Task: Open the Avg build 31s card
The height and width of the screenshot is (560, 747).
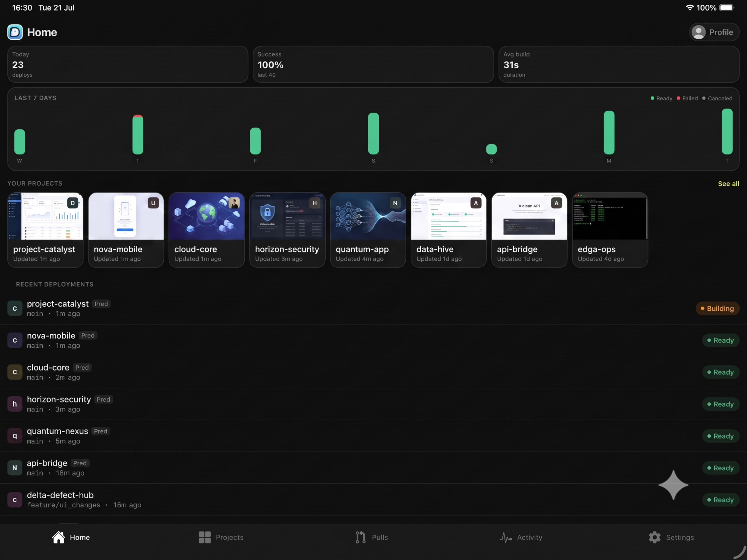Action: [x=619, y=64]
